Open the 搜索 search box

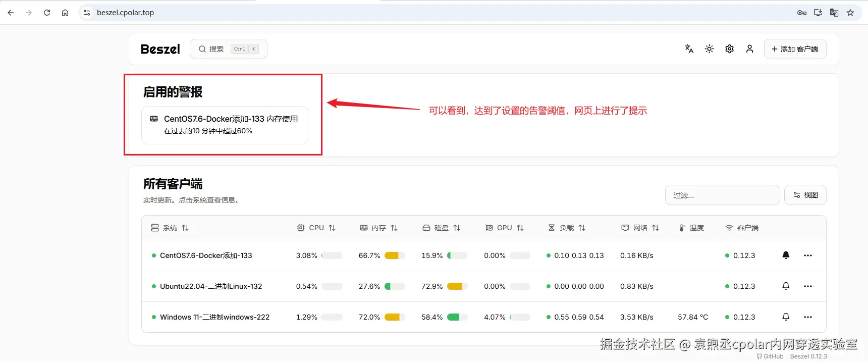coord(229,49)
